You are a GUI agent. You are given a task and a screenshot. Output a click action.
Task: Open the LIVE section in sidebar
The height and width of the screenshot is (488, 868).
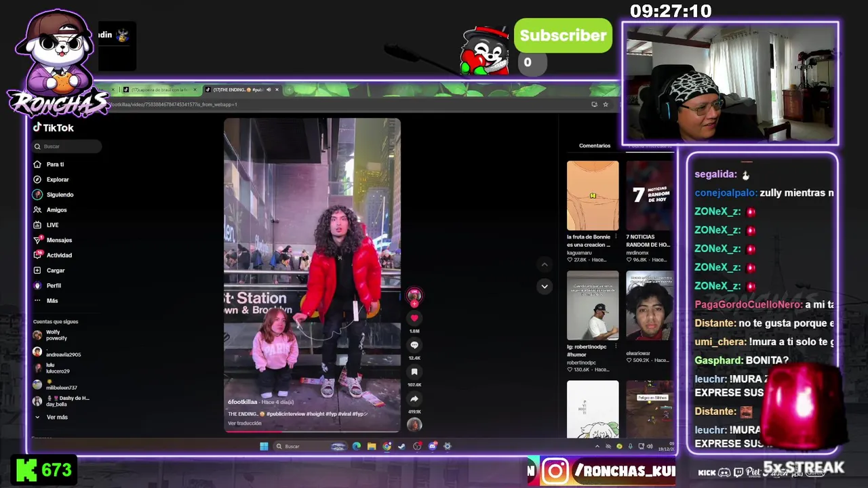click(x=46, y=225)
